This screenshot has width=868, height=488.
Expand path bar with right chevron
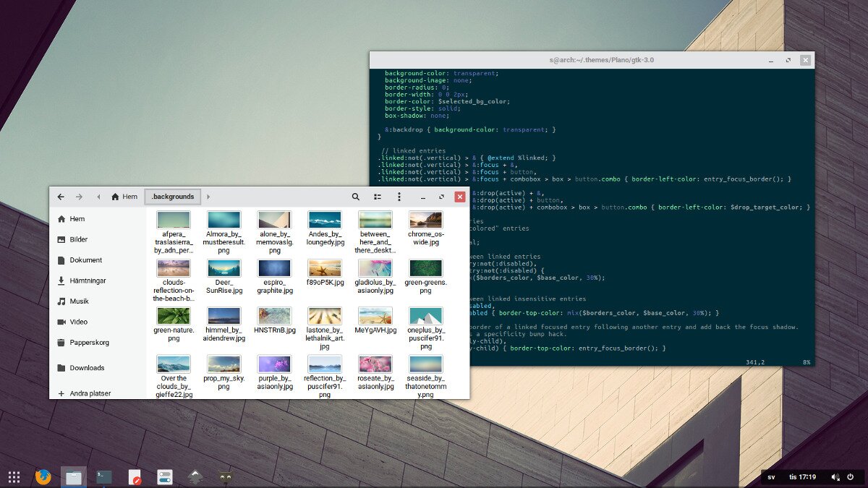tap(208, 197)
